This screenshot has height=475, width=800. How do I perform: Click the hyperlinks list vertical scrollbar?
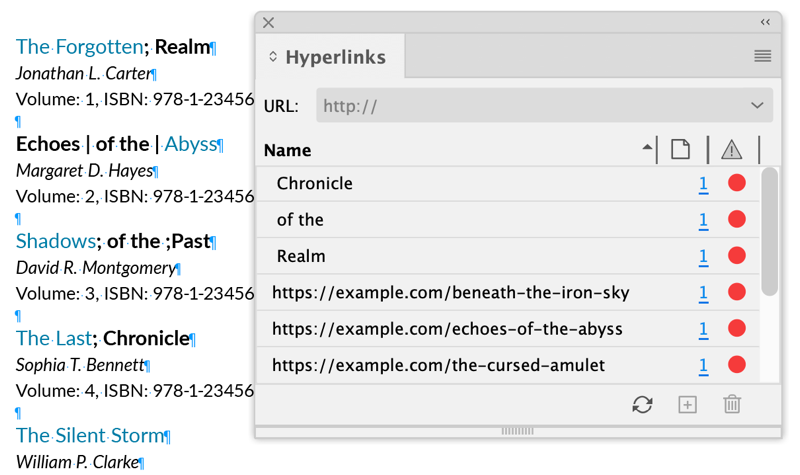click(769, 231)
